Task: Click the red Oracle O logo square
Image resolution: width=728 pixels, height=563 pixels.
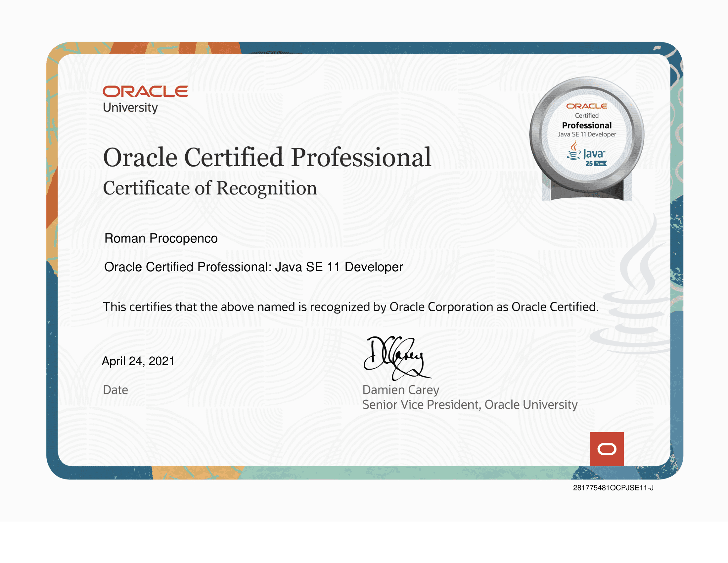Action: (607, 449)
